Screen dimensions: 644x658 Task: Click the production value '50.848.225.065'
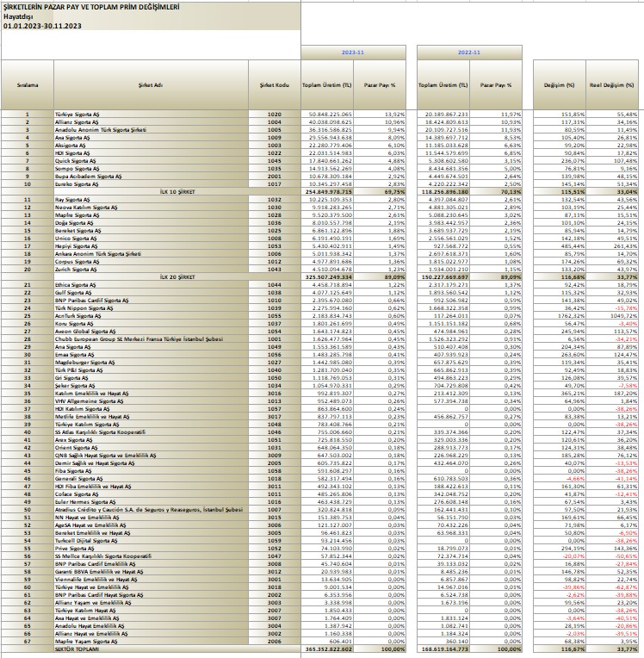327,115
